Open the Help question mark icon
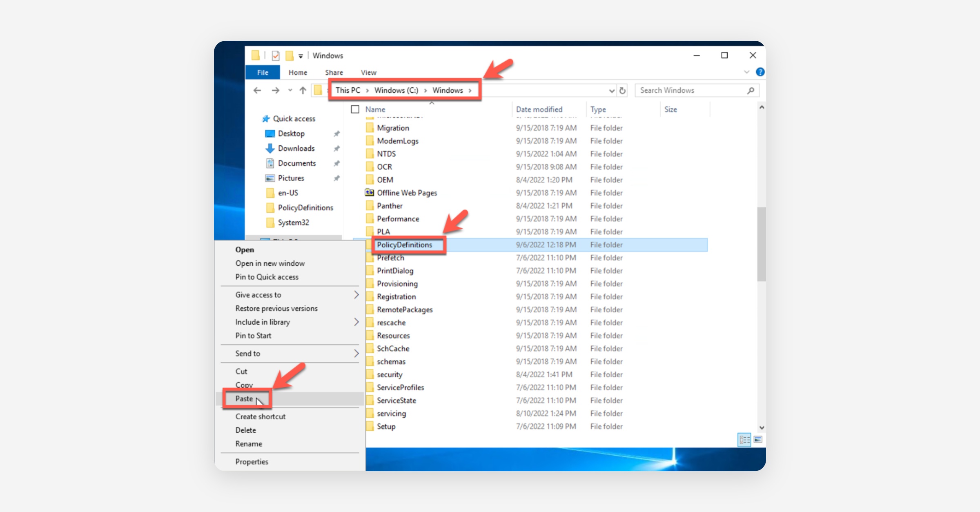Image resolution: width=980 pixels, height=512 pixels. (x=760, y=72)
